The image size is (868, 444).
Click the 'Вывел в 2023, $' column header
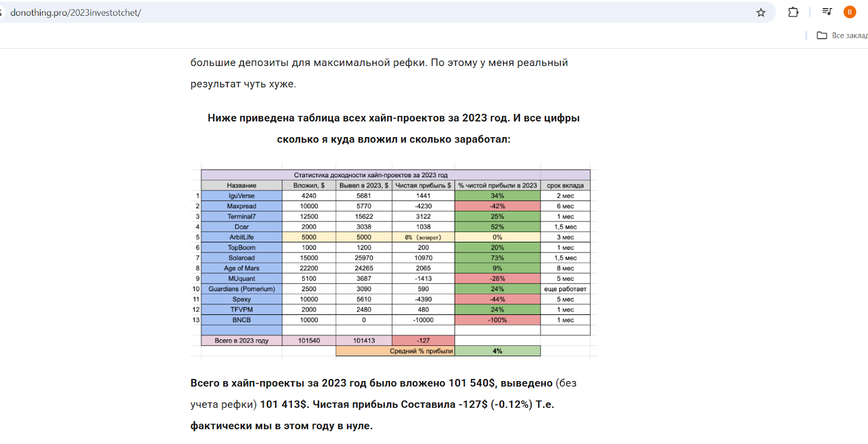point(364,185)
